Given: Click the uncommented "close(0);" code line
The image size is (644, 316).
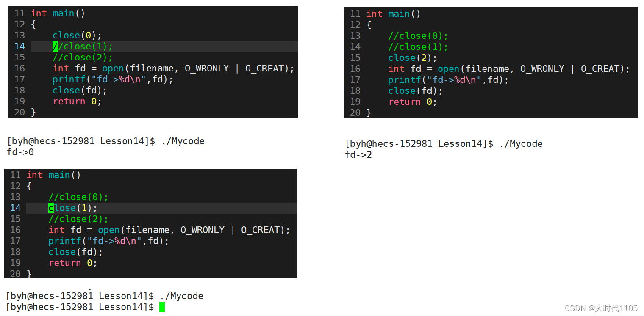Looking at the screenshot, I should [x=77, y=36].
